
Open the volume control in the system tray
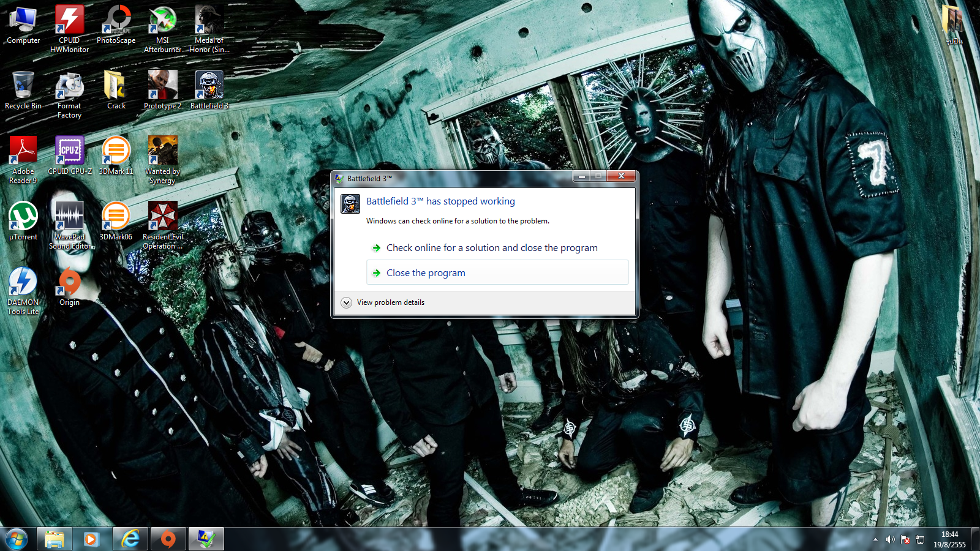coord(890,539)
